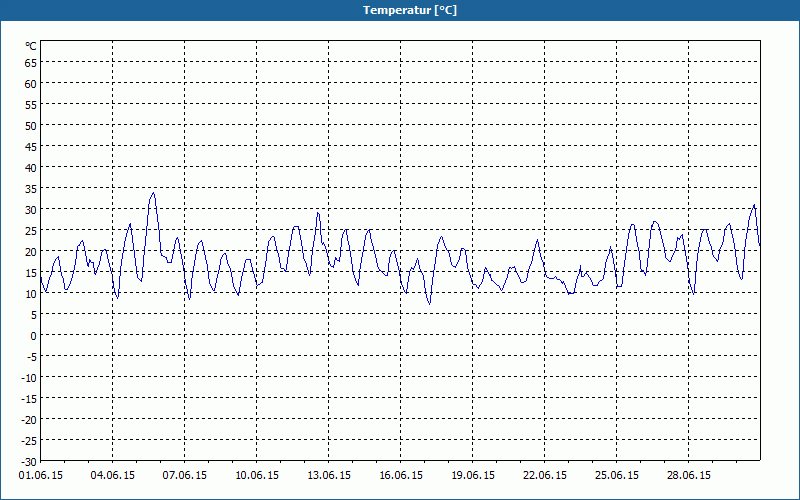Click the 40 value on temperature axis
800x500 pixels.
tap(31, 168)
